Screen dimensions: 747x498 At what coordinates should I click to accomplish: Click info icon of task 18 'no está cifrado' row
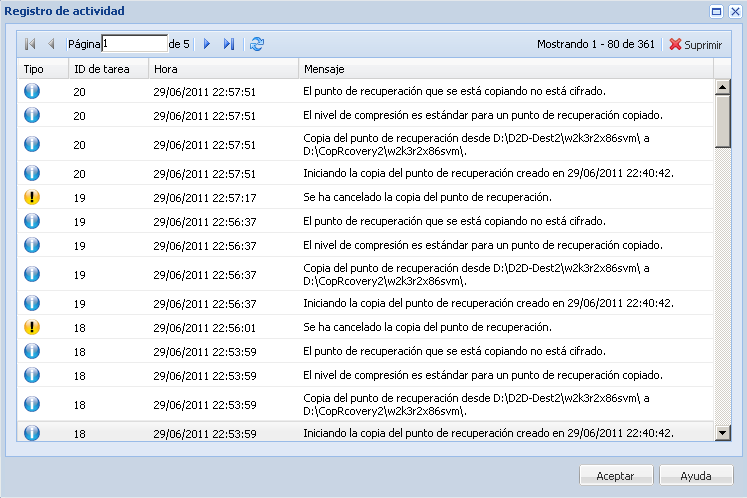(32, 351)
